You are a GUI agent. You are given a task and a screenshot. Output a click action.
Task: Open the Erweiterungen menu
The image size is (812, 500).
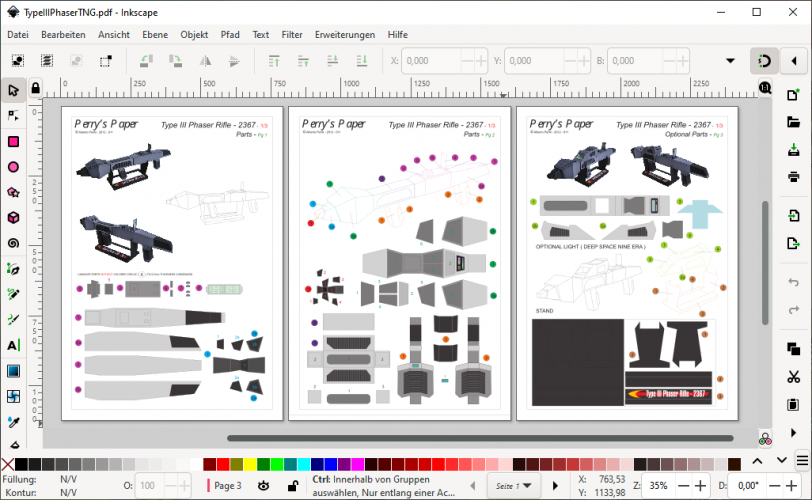click(345, 35)
